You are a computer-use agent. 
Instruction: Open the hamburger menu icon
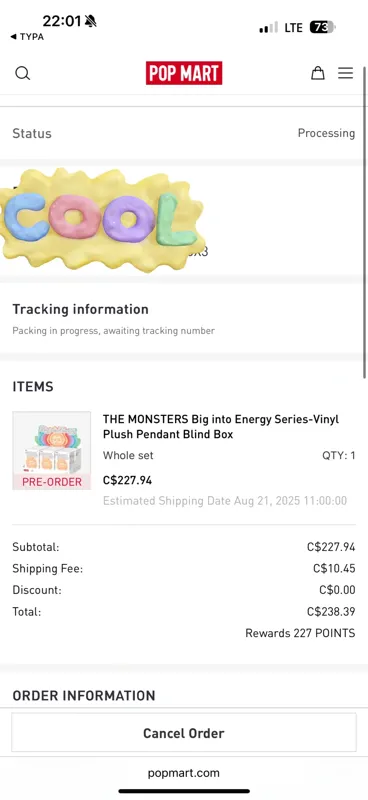pyautogui.click(x=346, y=73)
